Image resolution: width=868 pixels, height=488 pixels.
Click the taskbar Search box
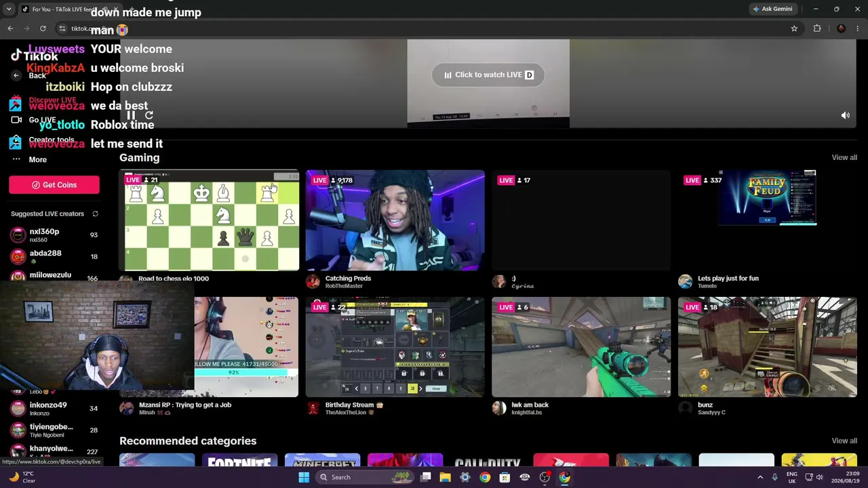[366, 477]
